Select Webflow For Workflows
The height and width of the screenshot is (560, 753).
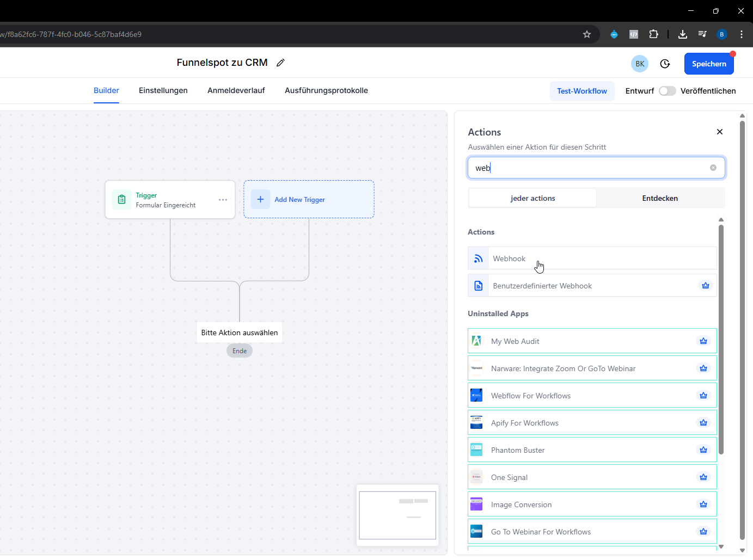click(x=592, y=396)
